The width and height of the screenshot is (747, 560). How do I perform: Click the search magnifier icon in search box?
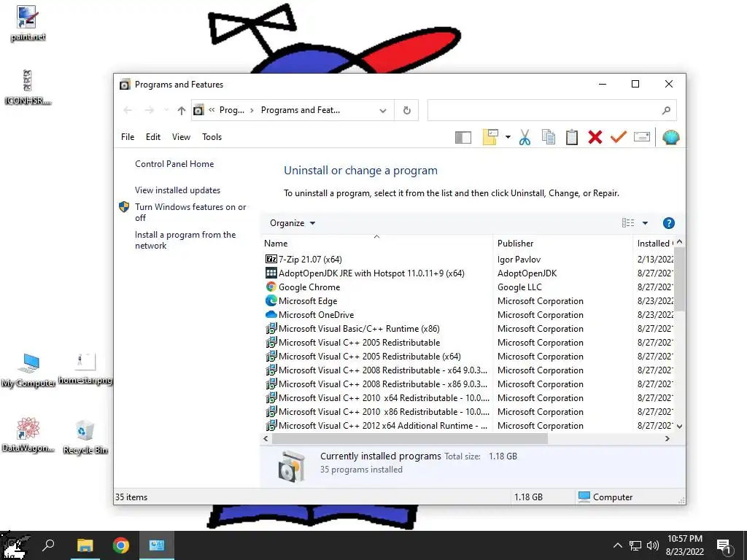pos(666,111)
